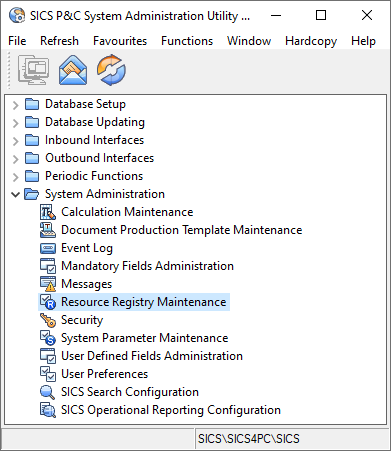Select User Defined Fields Administration text

pyautogui.click(x=152, y=356)
